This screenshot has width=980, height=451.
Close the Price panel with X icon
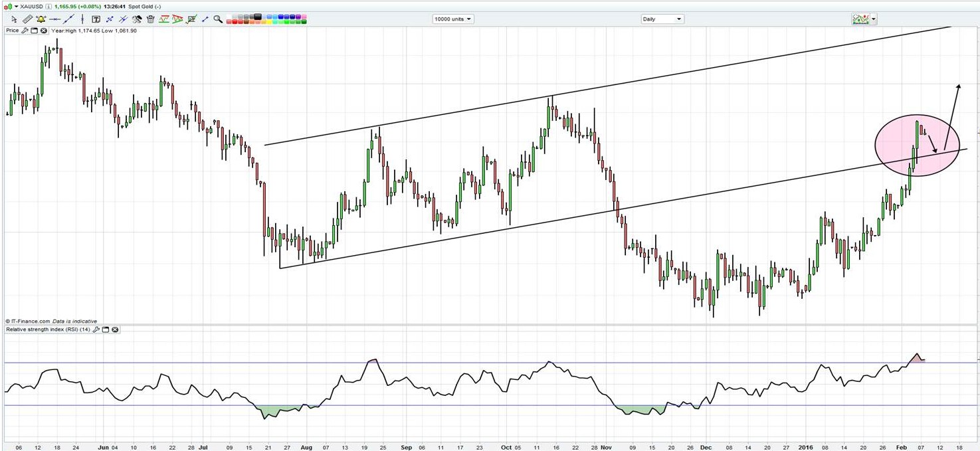44,31
